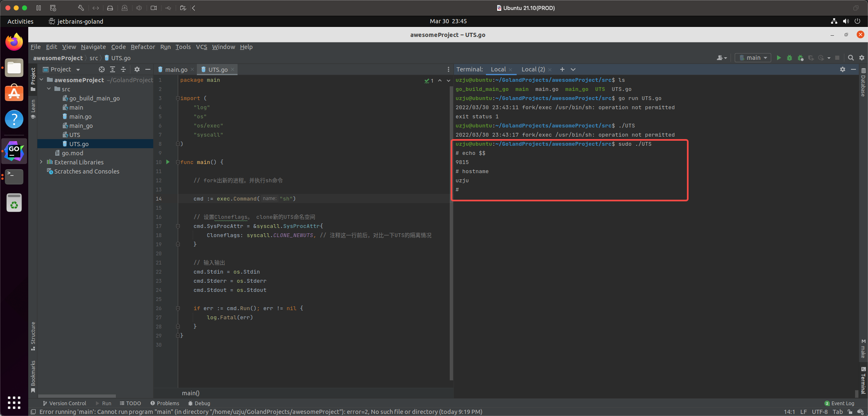Click Activities in the GNOME top bar
Image resolution: width=868 pixels, height=416 pixels.
point(20,21)
